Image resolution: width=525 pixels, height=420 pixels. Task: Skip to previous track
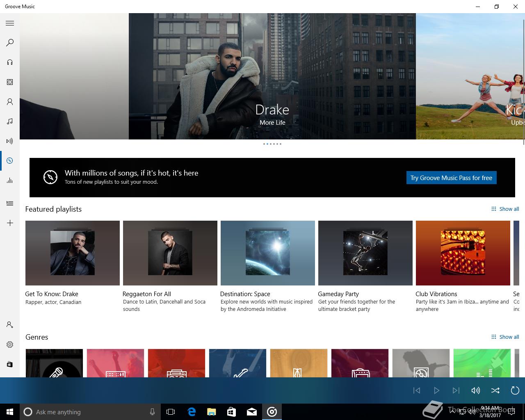(x=417, y=390)
